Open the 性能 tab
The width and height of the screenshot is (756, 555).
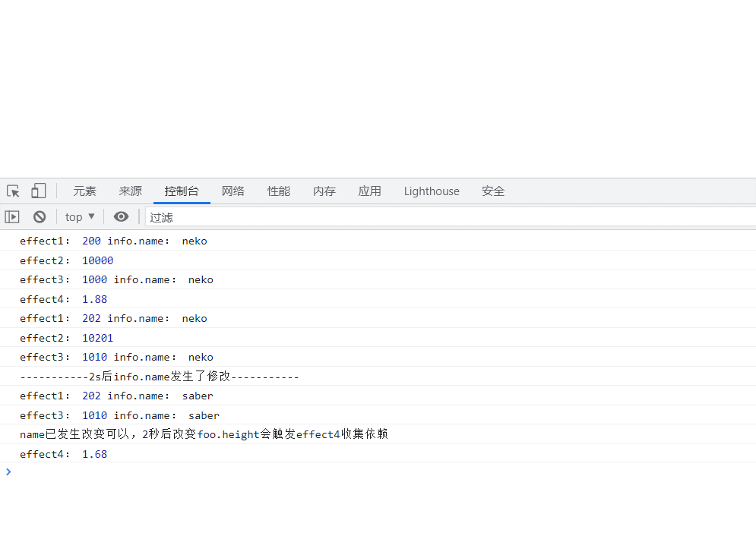(x=279, y=191)
